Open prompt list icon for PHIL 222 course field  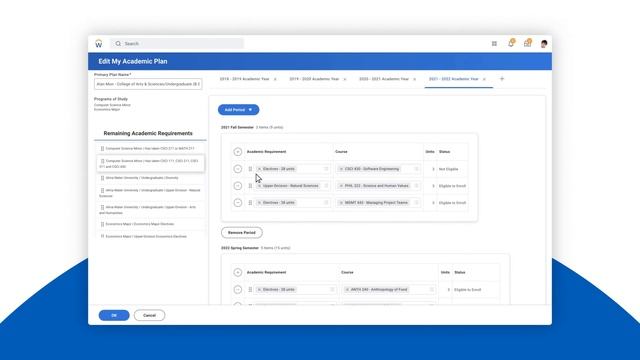416,186
